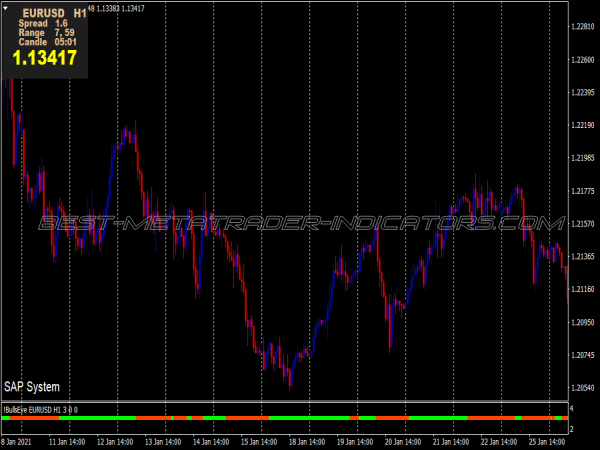Click price level 1.20745 on the axis
The height and width of the screenshot is (450, 600).
tap(583, 355)
